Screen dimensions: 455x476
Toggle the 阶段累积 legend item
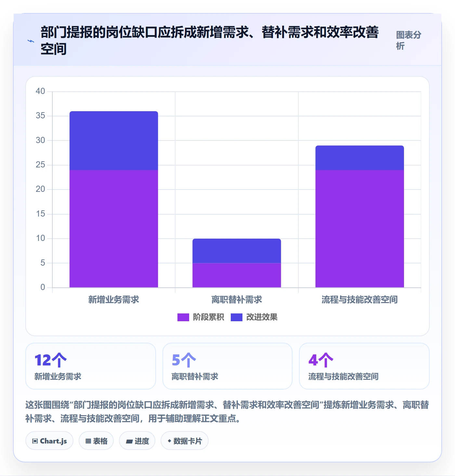(201, 317)
